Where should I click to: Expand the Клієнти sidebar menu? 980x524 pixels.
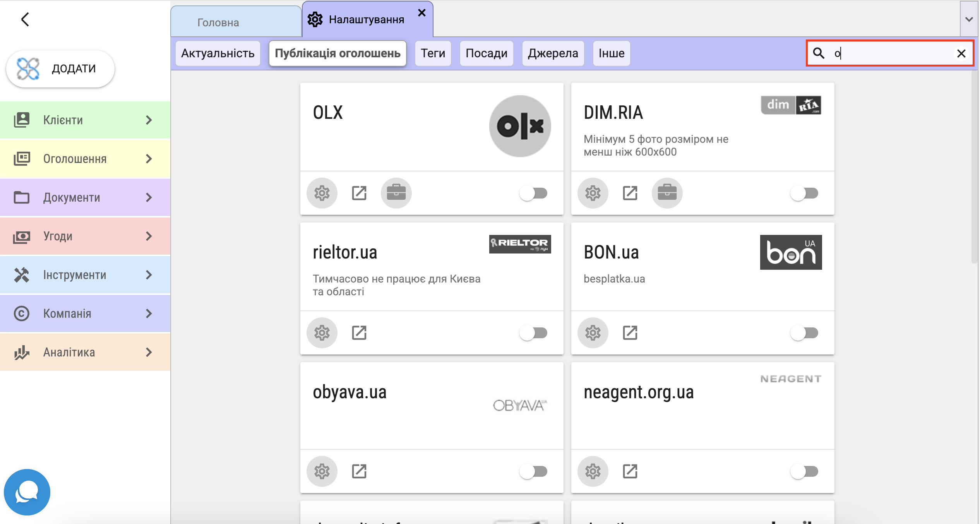85,120
